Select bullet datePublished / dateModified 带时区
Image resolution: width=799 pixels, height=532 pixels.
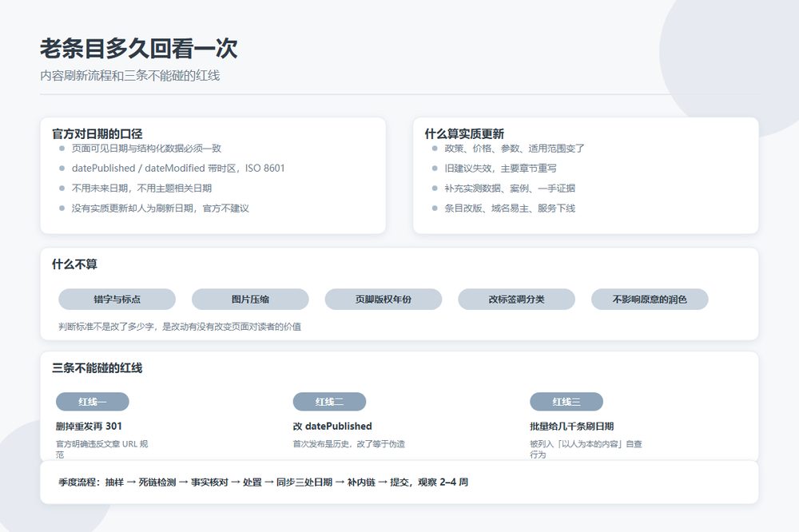tap(178, 169)
